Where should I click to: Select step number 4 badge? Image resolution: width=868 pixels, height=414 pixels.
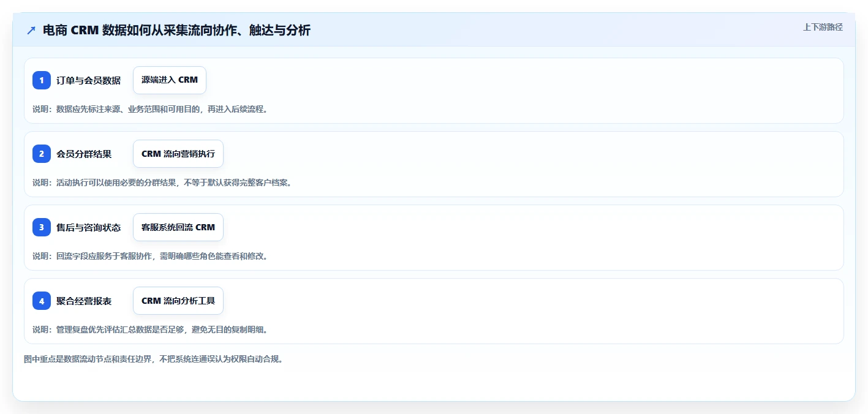click(x=42, y=301)
